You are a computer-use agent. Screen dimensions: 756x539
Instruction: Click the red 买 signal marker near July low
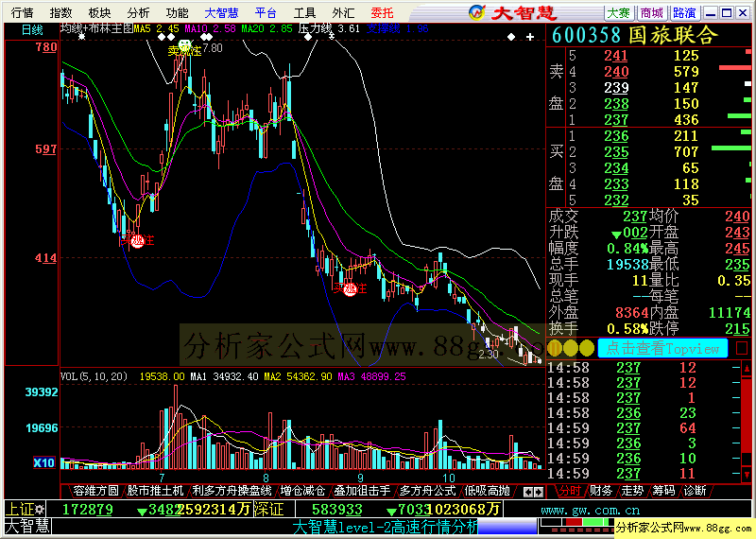point(138,241)
